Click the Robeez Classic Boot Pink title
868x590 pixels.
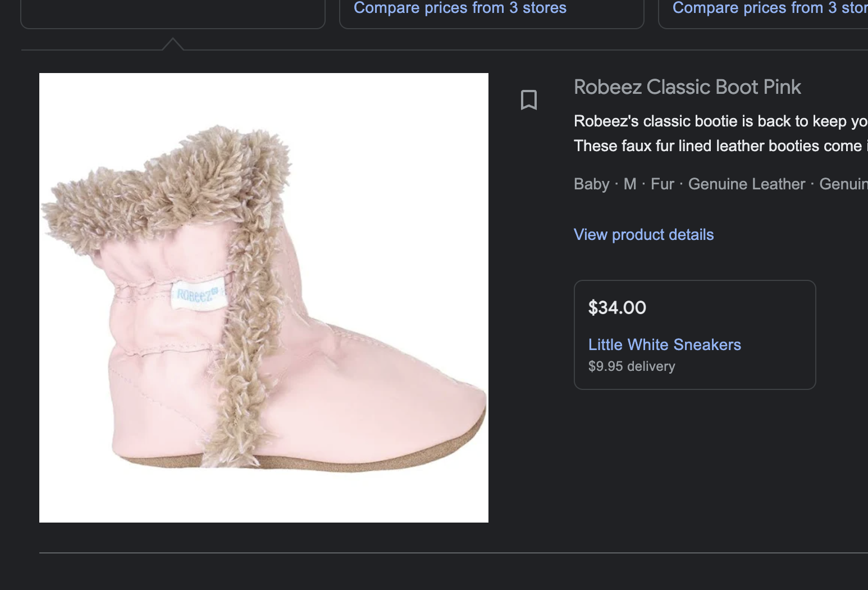tap(687, 87)
